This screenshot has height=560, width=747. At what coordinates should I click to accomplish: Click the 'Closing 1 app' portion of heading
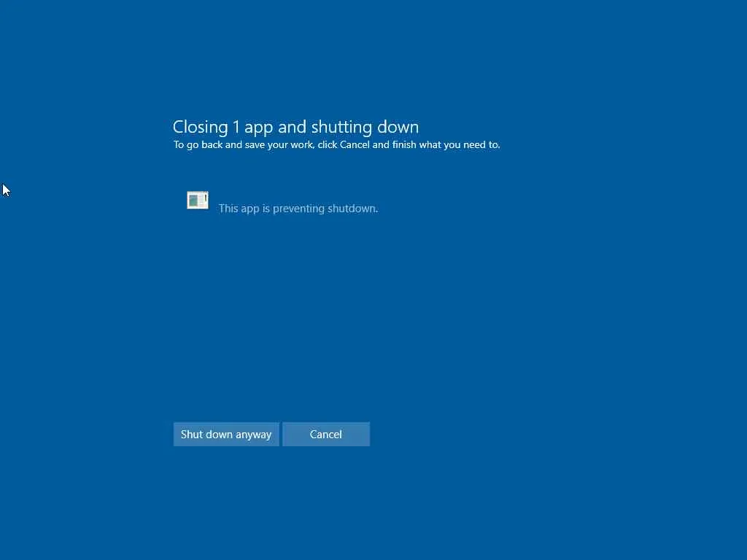(222, 127)
